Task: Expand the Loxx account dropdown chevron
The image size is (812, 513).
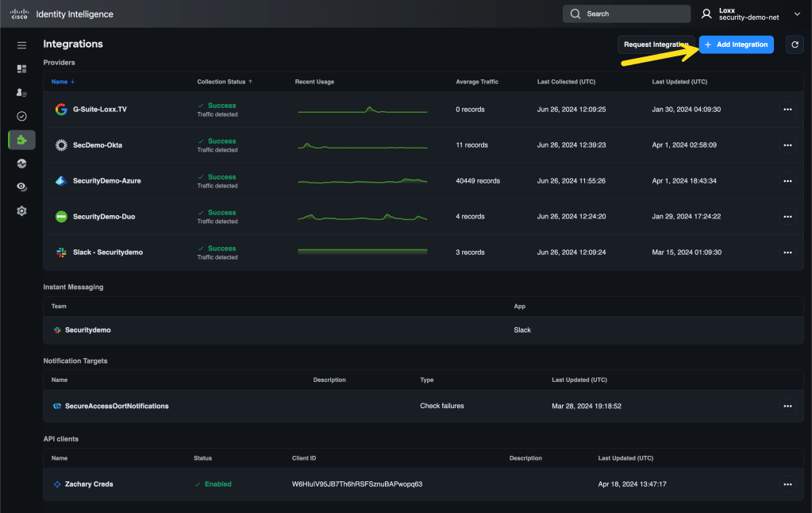Action: [x=797, y=13]
